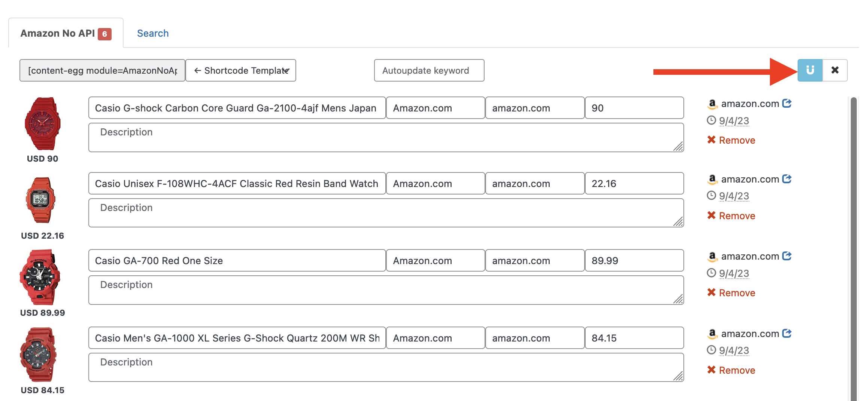Viewport: 868px width, 401px height.
Task: Click the content-egg shortcode text field
Action: coord(102,70)
